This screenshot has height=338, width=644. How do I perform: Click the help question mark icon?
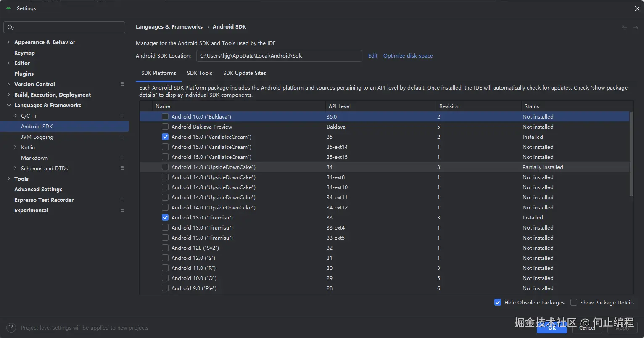tap(12, 328)
